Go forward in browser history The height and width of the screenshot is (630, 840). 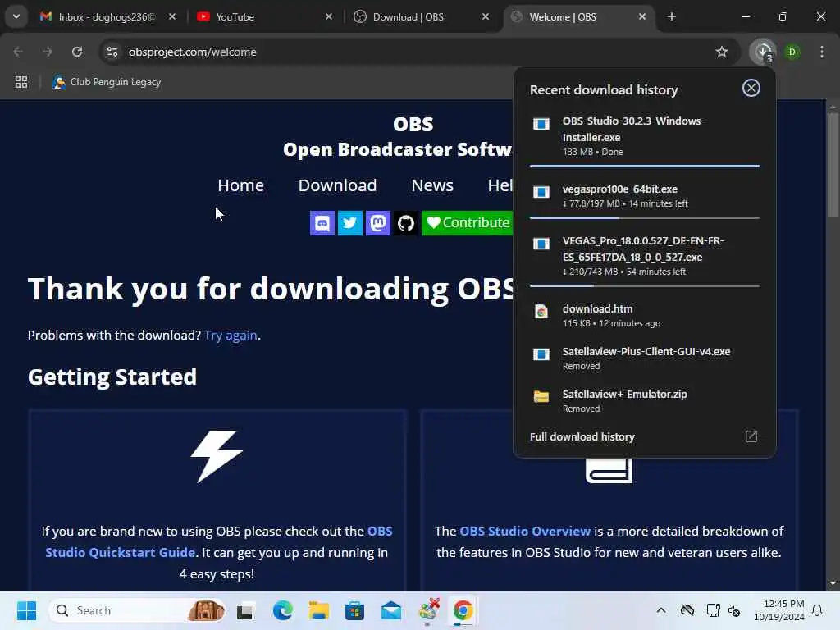[x=48, y=52]
